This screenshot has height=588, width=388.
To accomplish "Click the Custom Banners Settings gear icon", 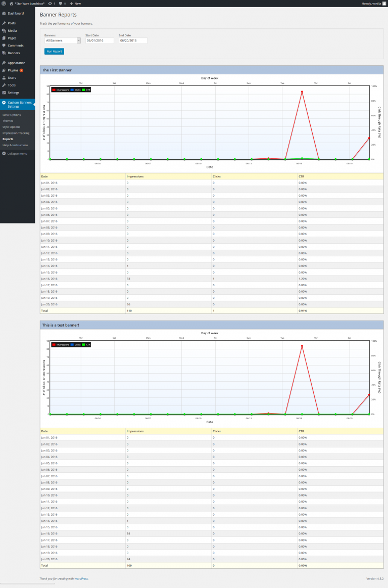I will click(4, 103).
